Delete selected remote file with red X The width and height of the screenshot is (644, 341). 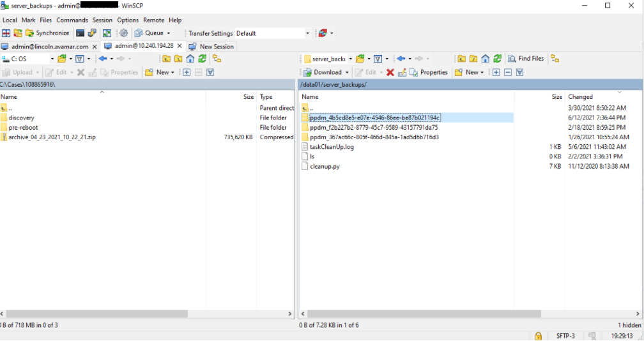[390, 73]
